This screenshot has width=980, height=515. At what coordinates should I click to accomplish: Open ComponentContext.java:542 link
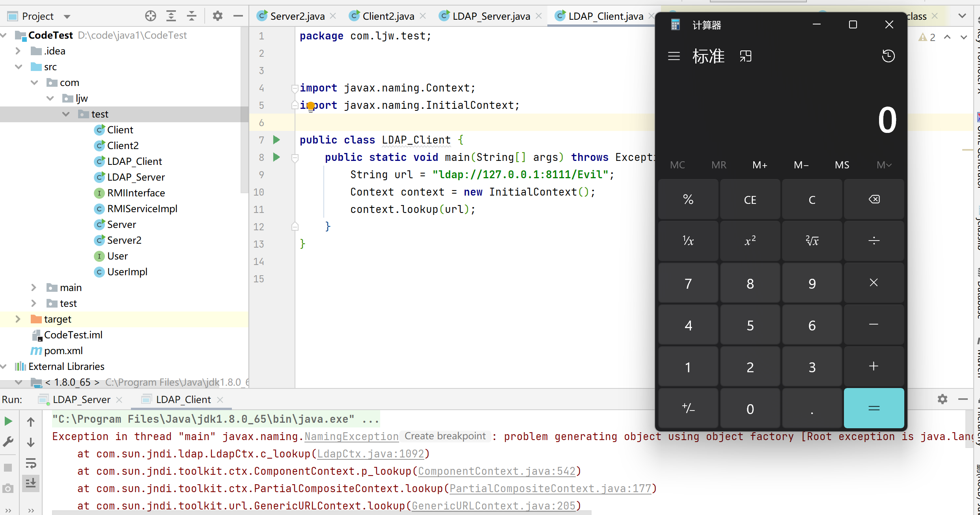click(x=497, y=471)
